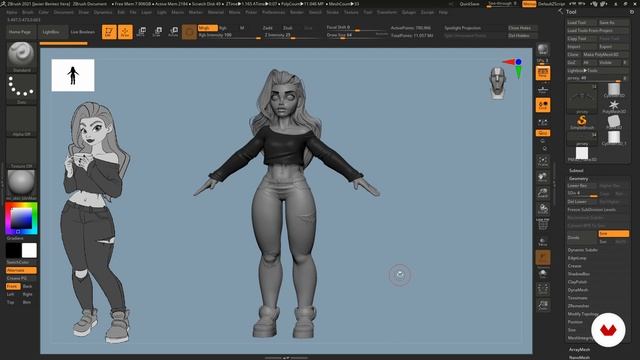Enable Zsub sculpt mode
Viewport: 640px width, 360px height.
(x=288, y=28)
